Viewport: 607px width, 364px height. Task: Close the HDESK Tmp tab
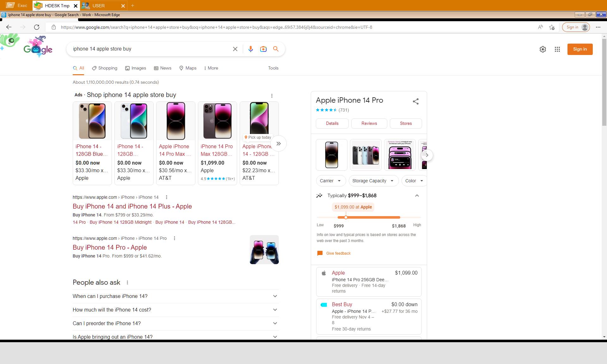tap(76, 6)
